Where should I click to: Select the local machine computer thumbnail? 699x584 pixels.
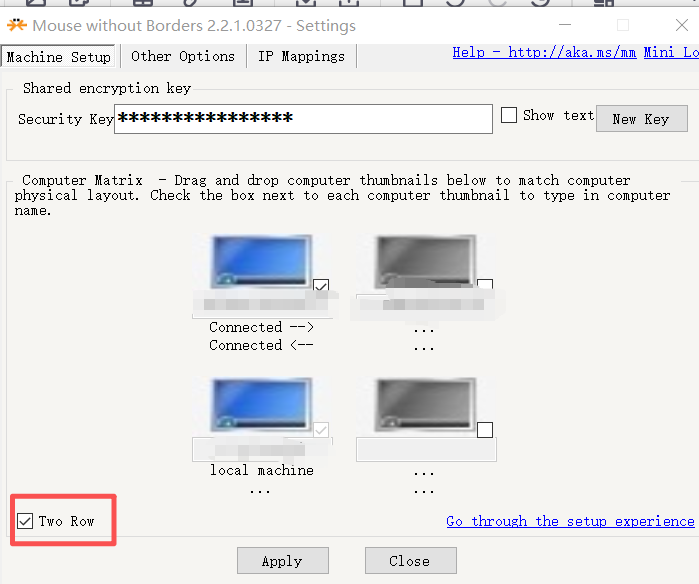pos(261,405)
